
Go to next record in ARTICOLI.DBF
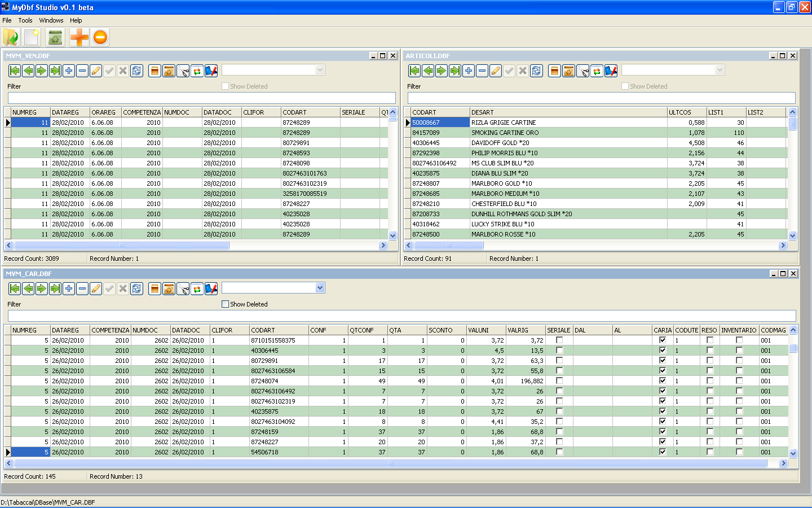(x=442, y=71)
